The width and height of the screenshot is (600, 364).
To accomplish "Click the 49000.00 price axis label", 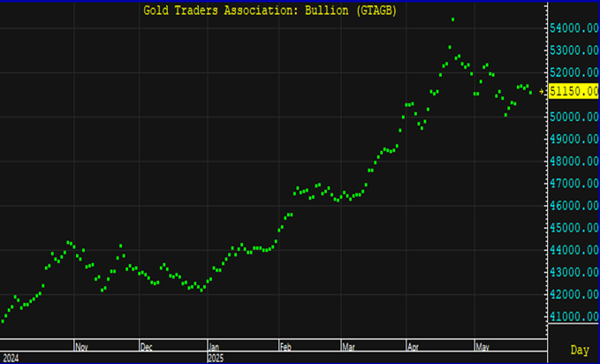I will click(574, 139).
